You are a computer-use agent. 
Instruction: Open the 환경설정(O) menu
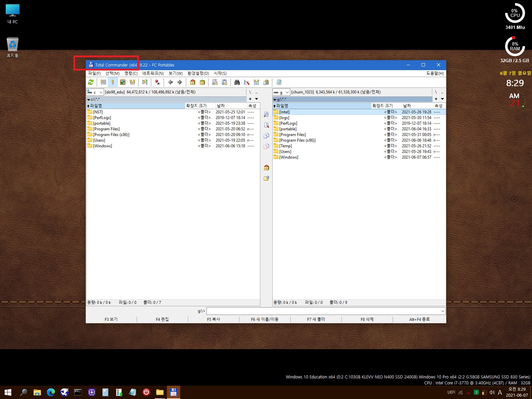[x=198, y=73]
